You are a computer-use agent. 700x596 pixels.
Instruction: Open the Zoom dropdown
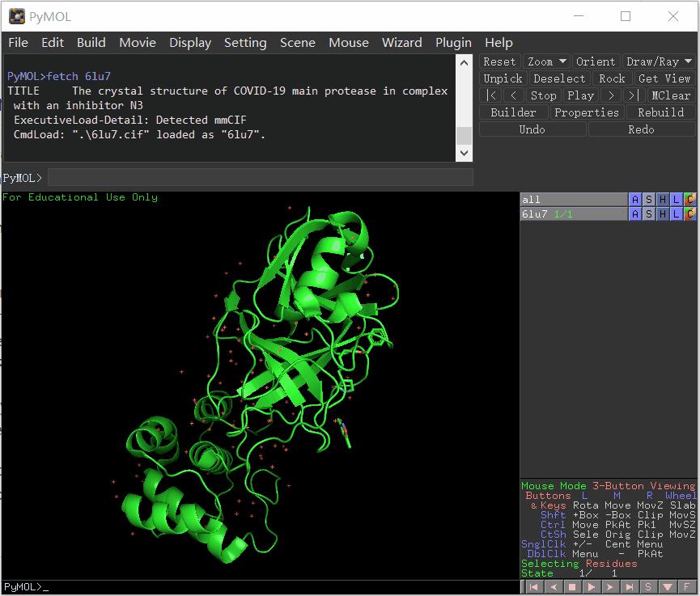[546, 61]
